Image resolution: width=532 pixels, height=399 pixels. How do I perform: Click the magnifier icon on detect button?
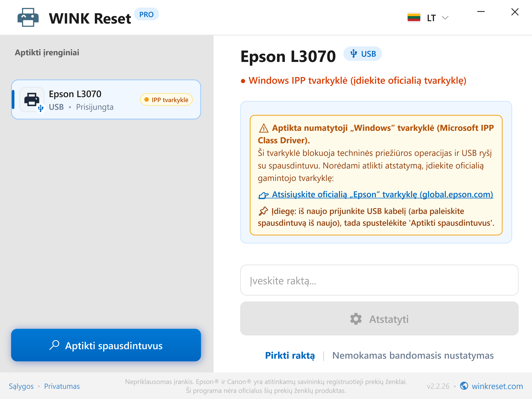point(55,345)
